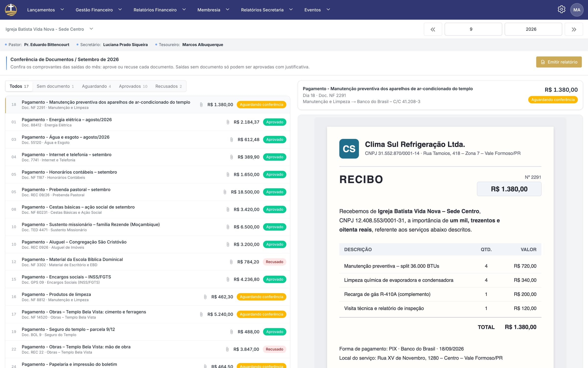Viewport: 588px width, 368px height.
Task: Open the settings gear icon
Action: point(562,10)
